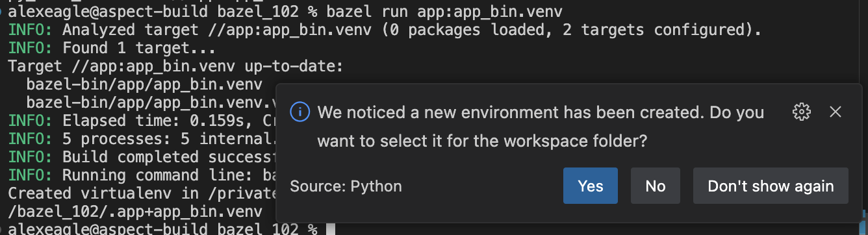Click the Created virtualenv in /private line
The image size is (868, 235).
click(x=142, y=193)
